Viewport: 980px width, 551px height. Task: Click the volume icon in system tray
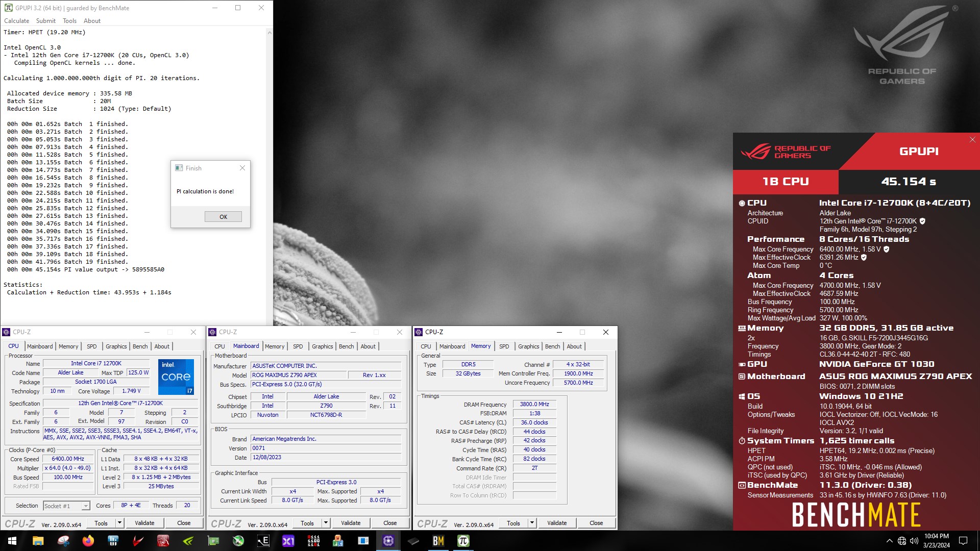click(914, 541)
